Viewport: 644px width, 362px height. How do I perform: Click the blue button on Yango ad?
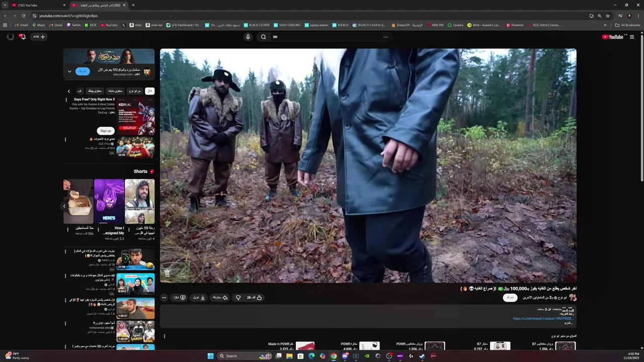pos(83,71)
